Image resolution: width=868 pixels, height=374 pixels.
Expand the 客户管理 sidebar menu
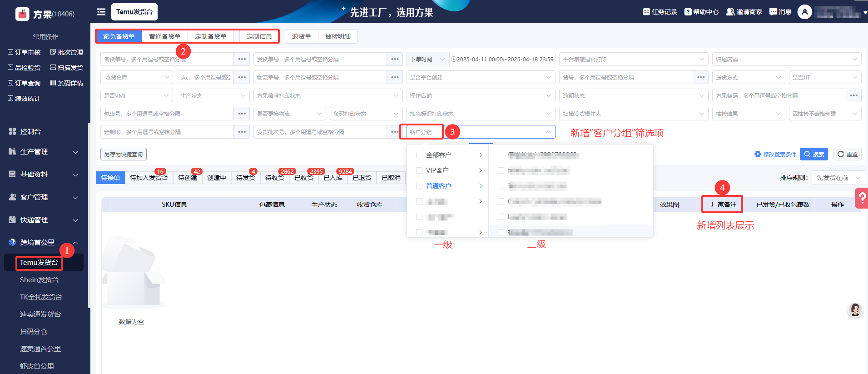click(44, 197)
